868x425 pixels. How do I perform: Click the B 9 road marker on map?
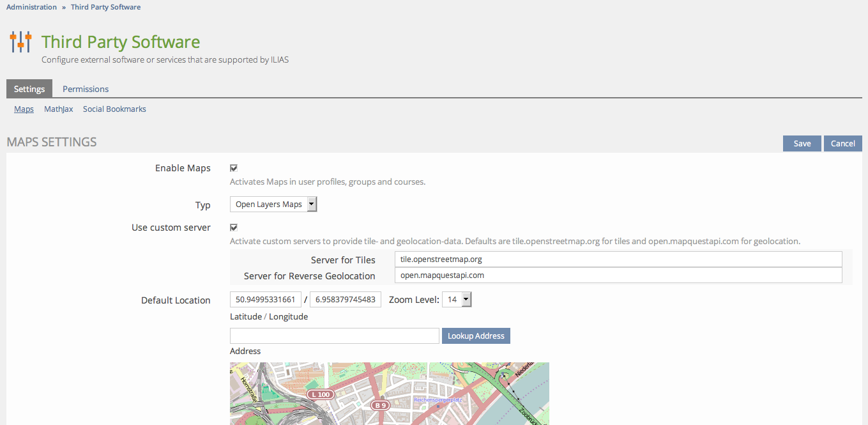pos(381,405)
